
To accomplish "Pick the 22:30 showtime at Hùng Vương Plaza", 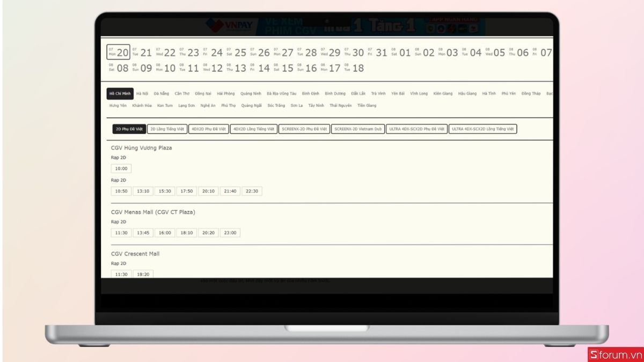I will pyautogui.click(x=252, y=191).
